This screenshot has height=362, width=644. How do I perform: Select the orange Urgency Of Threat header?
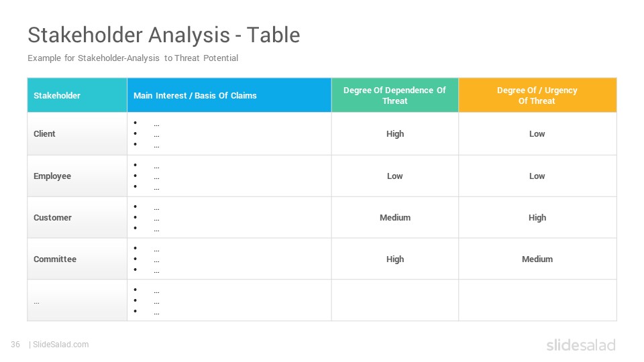537,95
